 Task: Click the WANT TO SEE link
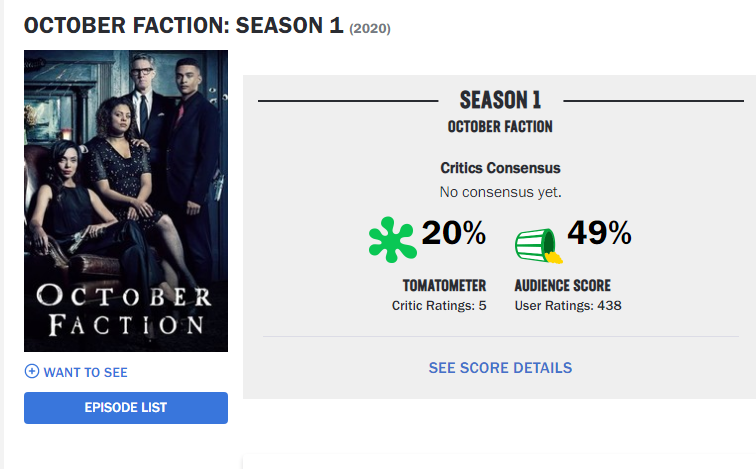pos(85,372)
